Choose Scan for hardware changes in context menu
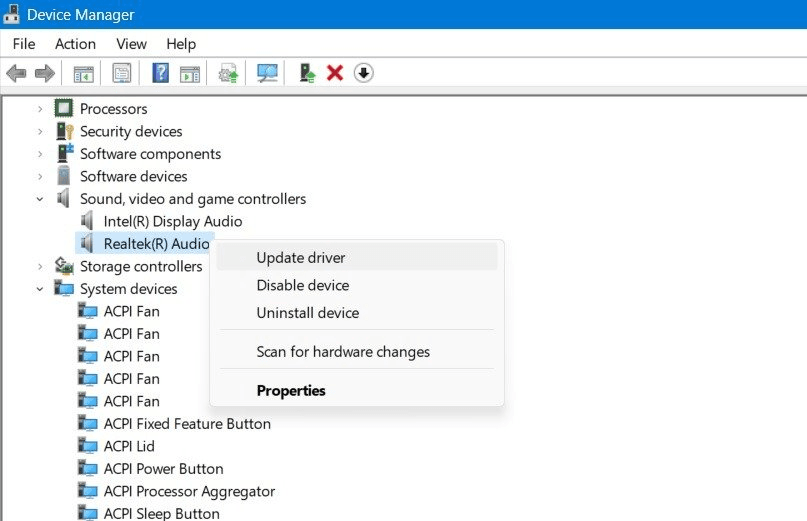Viewport: 807px width, 521px height. click(357, 352)
